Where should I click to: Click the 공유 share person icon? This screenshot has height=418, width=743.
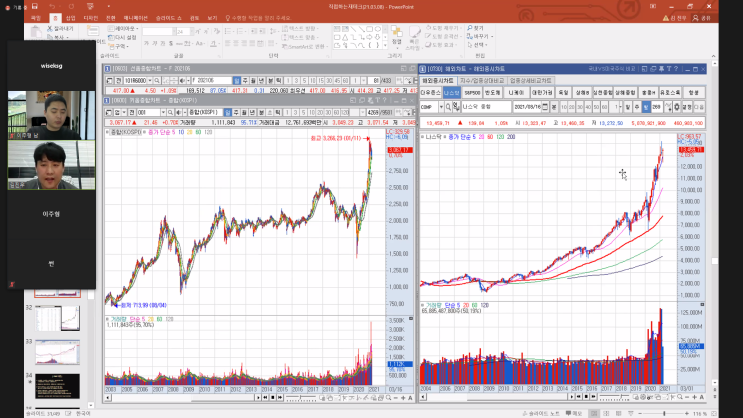696,18
